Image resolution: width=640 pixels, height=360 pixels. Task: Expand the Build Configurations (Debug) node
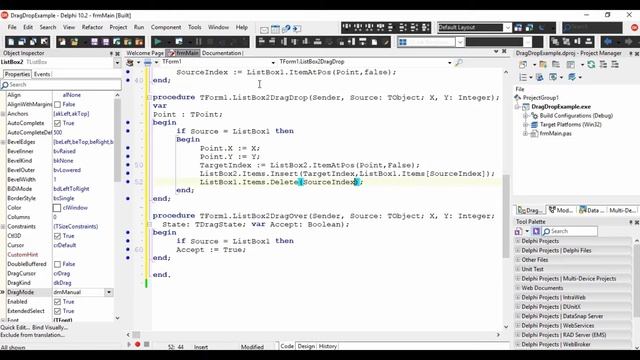pyautogui.click(x=526, y=116)
